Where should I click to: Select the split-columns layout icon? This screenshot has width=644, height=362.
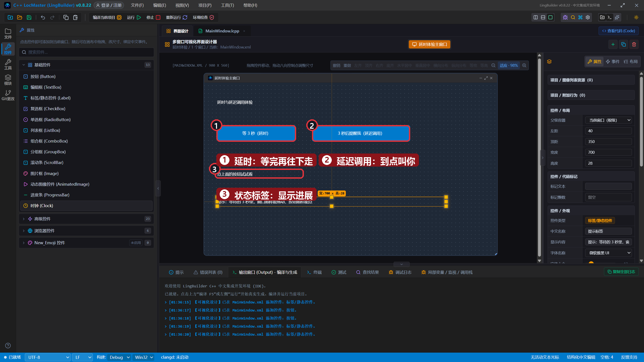[x=536, y=17]
